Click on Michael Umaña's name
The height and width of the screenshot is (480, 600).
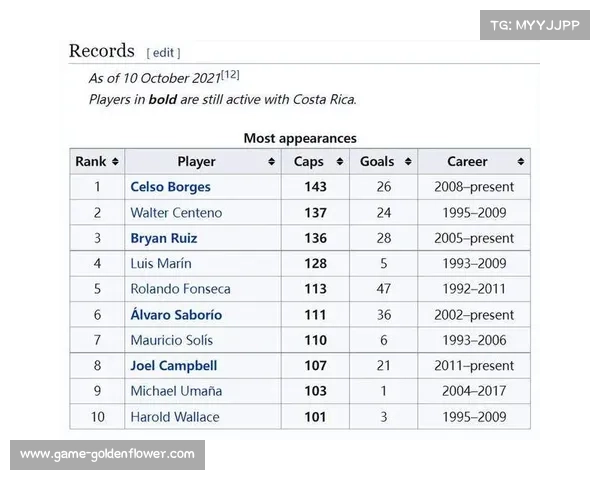point(176,391)
